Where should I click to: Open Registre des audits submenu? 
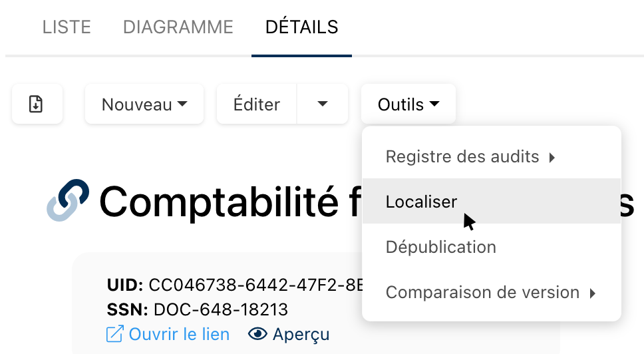pos(462,157)
